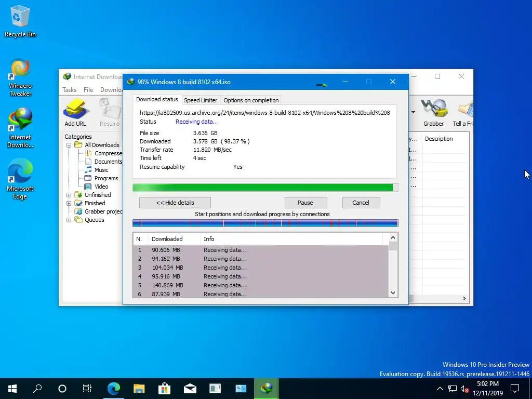
Task: Click the Compressed category folder icon
Action: point(88,153)
